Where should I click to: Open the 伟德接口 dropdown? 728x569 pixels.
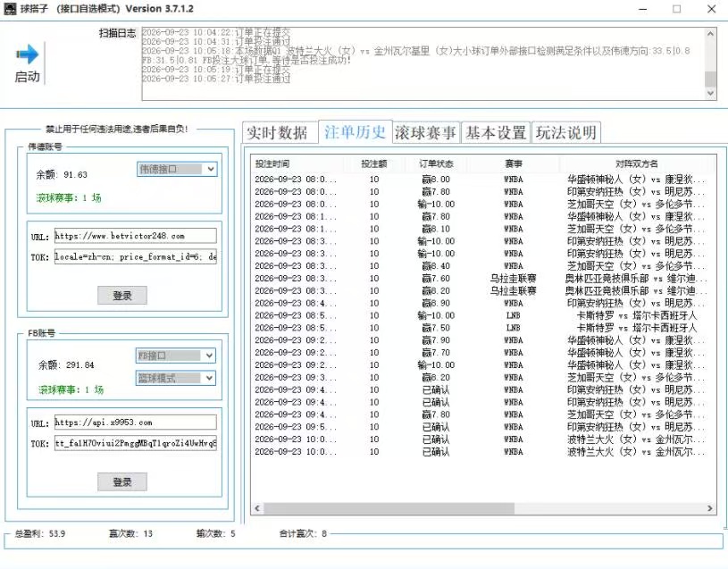click(177, 169)
